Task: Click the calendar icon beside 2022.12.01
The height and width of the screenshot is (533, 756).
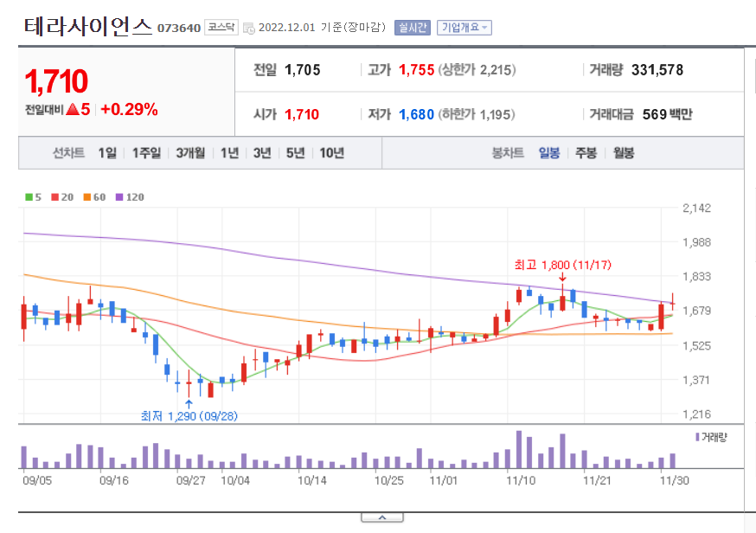Action: (249, 29)
